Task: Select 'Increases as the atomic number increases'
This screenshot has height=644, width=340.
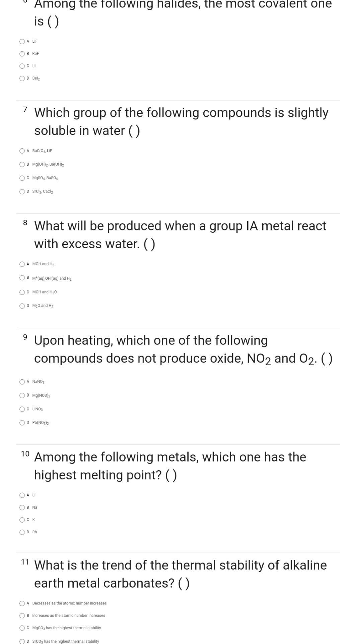Action: pos(22,615)
